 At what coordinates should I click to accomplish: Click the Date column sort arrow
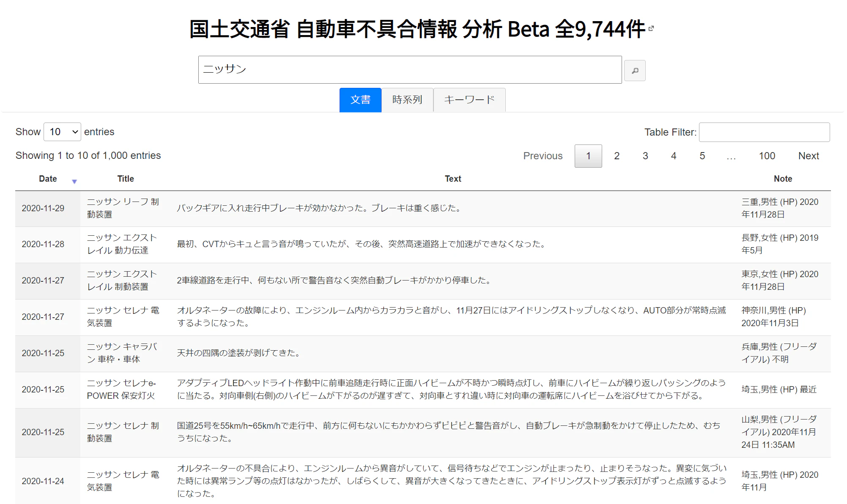coord(74,181)
